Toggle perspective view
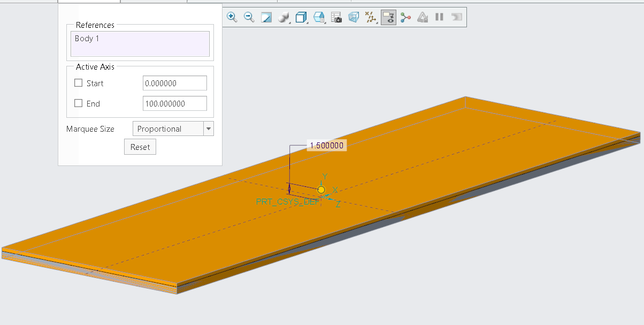The width and height of the screenshot is (644, 325). click(x=354, y=17)
